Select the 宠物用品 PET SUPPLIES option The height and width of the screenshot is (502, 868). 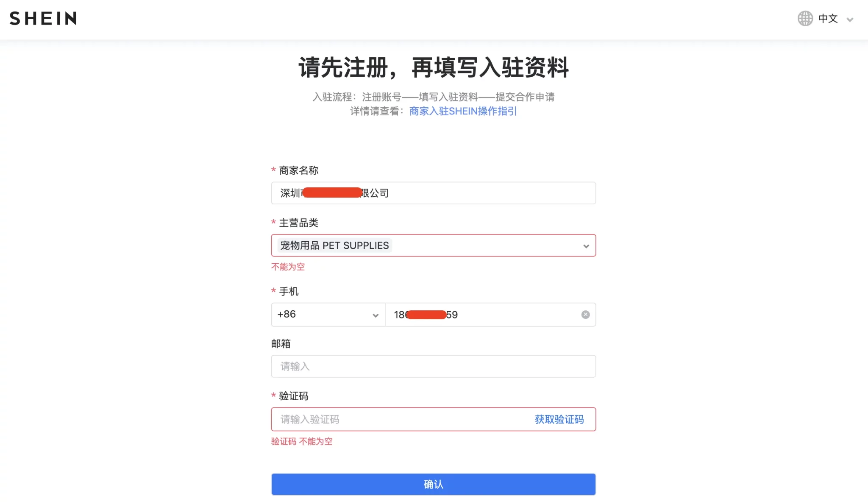334,245
